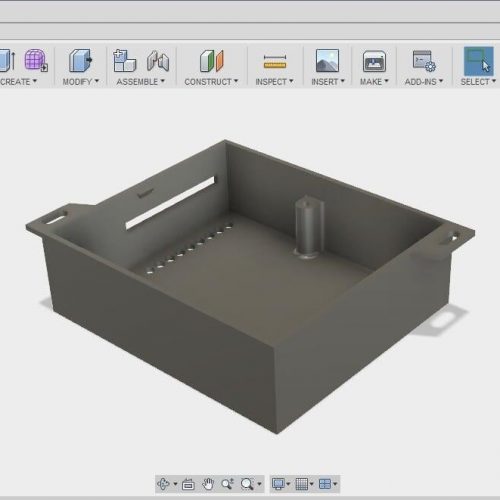Open the CREATE dropdown menu
The image size is (500, 500).
pos(18,82)
